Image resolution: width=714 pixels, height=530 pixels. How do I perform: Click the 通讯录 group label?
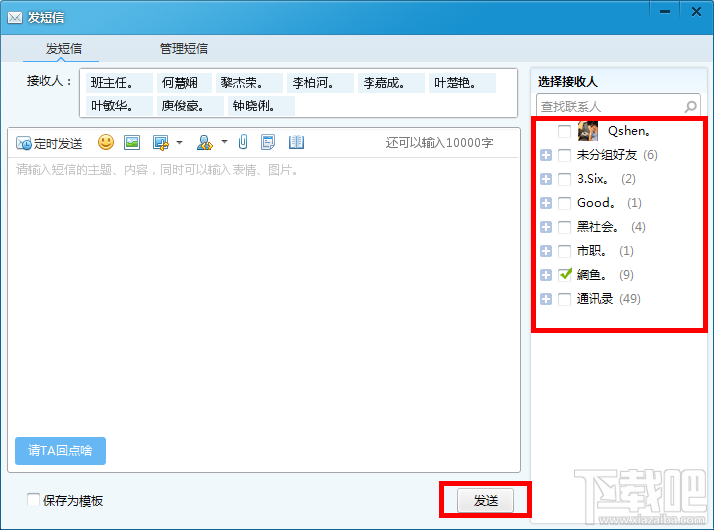click(595, 299)
